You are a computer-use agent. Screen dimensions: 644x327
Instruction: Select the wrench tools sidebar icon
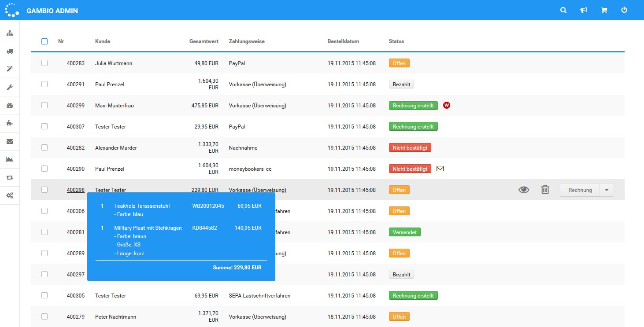click(x=10, y=87)
